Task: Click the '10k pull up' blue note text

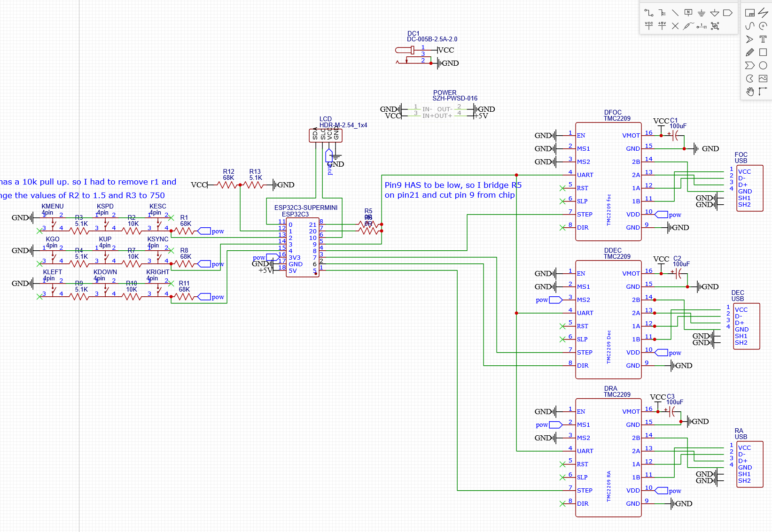Action: click(88, 188)
